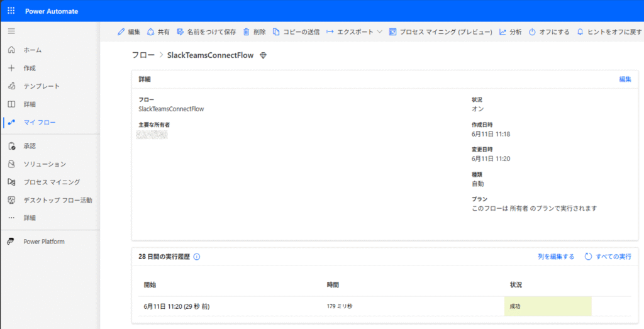
Task: Click the premium diamond icon beside flow name
Action: (264, 55)
